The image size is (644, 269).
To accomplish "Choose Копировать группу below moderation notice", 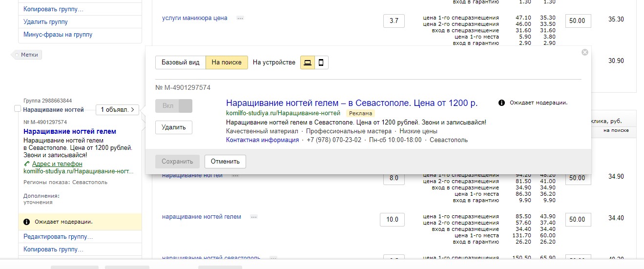I will click(x=54, y=249).
